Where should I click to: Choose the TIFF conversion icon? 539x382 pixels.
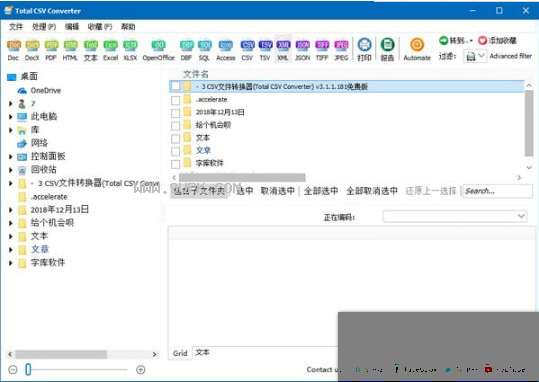tap(322, 50)
